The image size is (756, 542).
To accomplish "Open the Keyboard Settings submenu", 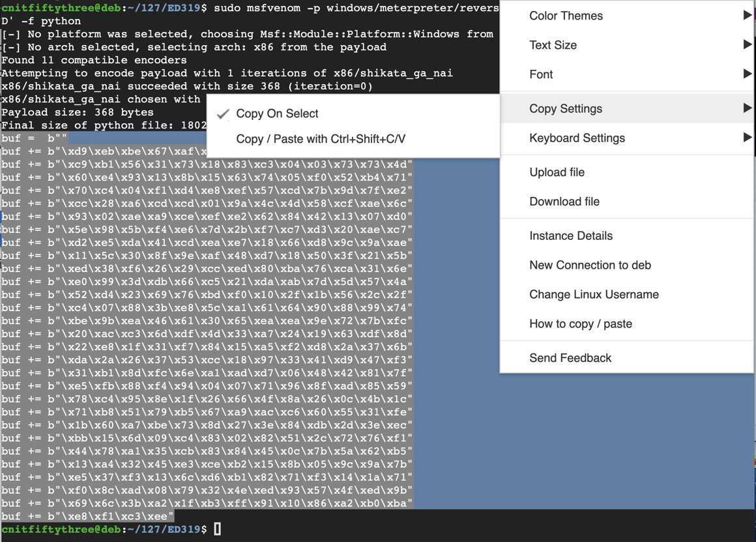I will point(627,138).
